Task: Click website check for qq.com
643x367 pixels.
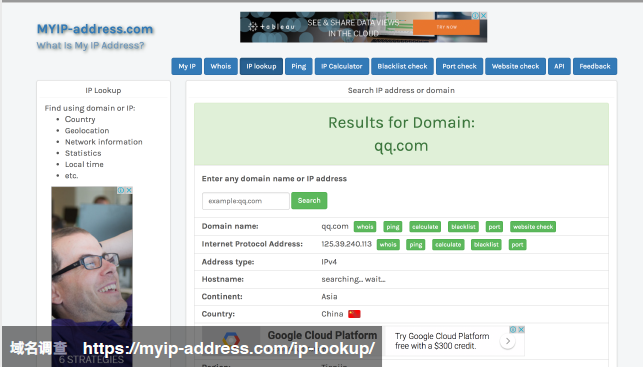Action: 533,227
